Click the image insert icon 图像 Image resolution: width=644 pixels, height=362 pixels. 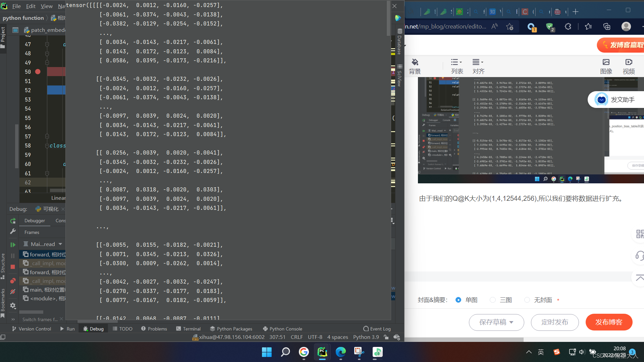click(x=606, y=66)
